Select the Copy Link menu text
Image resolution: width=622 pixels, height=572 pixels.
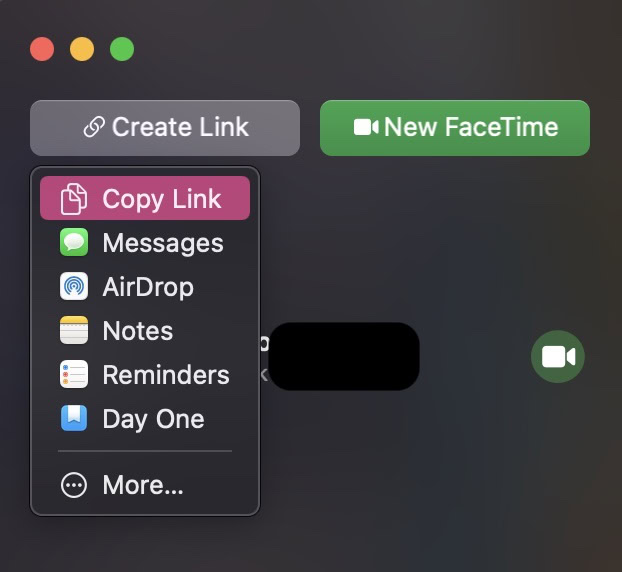pyautogui.click(x=162, y=199)
